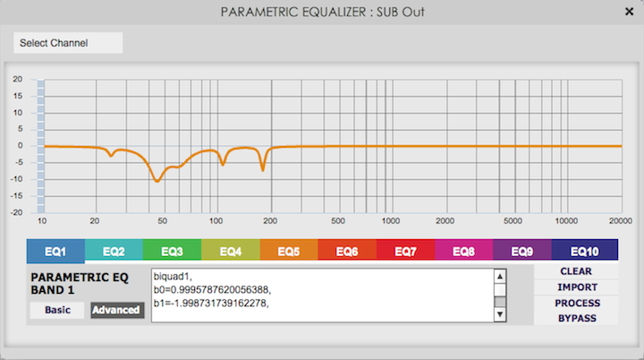
Task: Bypass the EQ band
Action: pyautogui.click(x=576, y=318)
